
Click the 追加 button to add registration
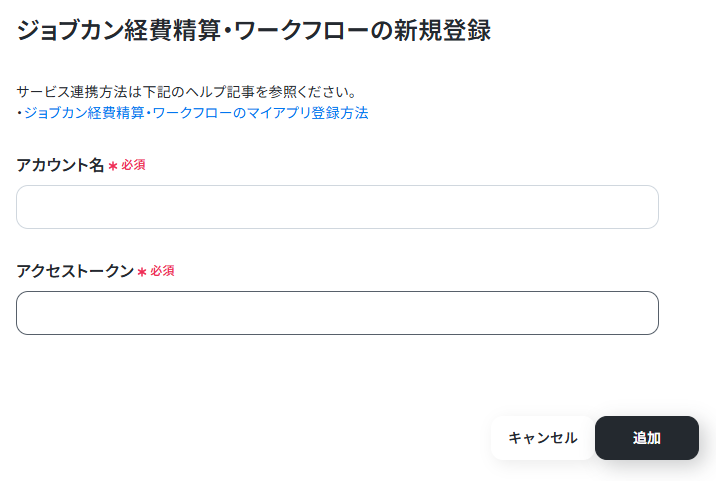(x=647, y=438)
